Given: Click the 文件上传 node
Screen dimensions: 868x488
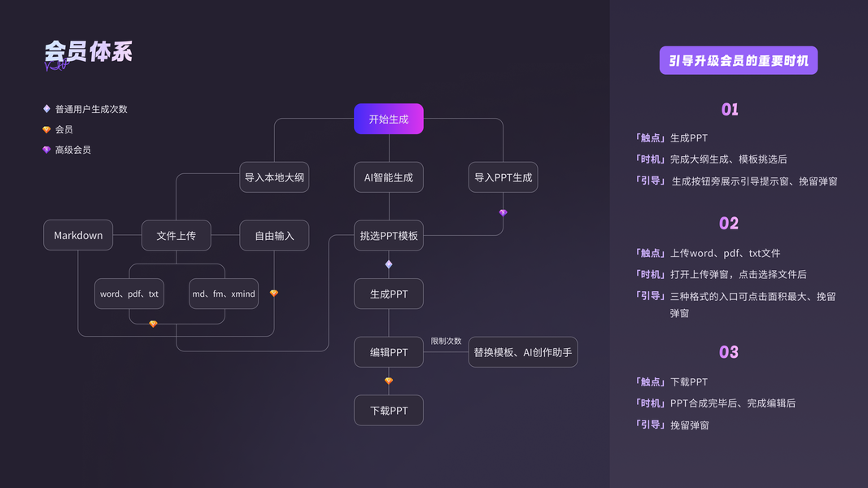Looking at the screenshot, I should (x=176, y=235).
